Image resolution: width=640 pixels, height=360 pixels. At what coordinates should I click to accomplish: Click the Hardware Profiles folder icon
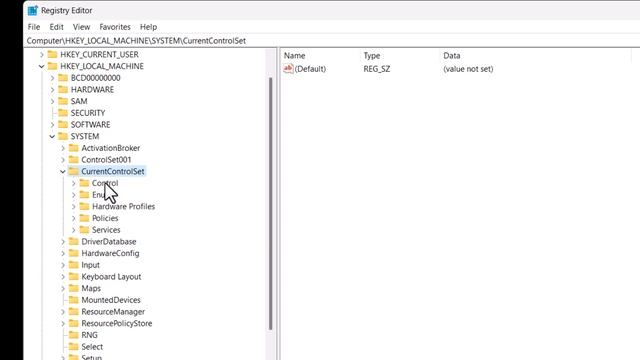(x=84, y=206)
